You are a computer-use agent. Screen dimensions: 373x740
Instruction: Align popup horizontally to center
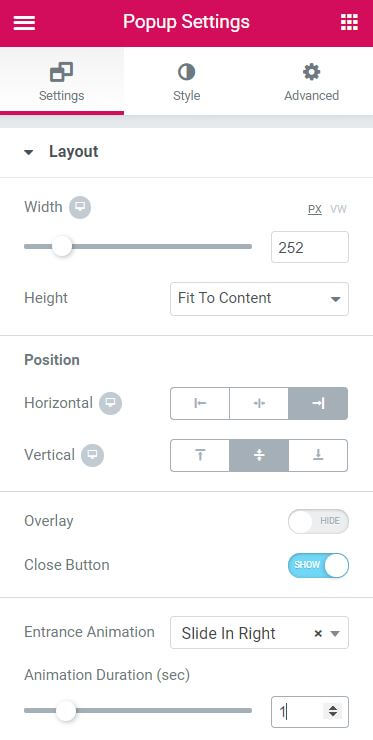click(x=259, y=404)
